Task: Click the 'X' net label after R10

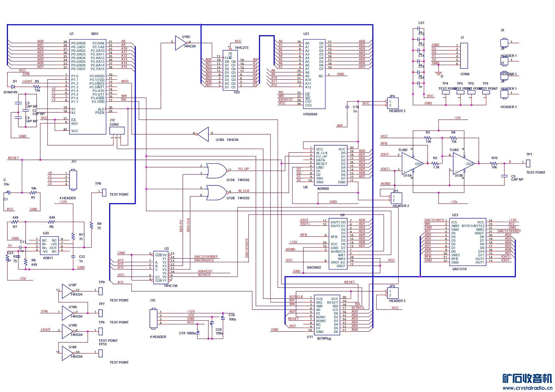Action: (510, 162)
